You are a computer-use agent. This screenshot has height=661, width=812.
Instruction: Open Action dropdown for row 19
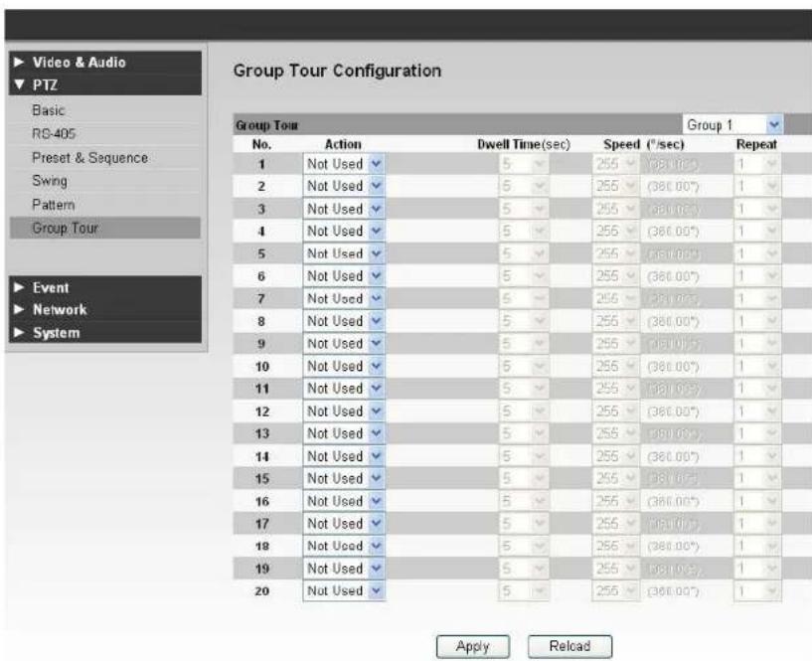[344, 569]
